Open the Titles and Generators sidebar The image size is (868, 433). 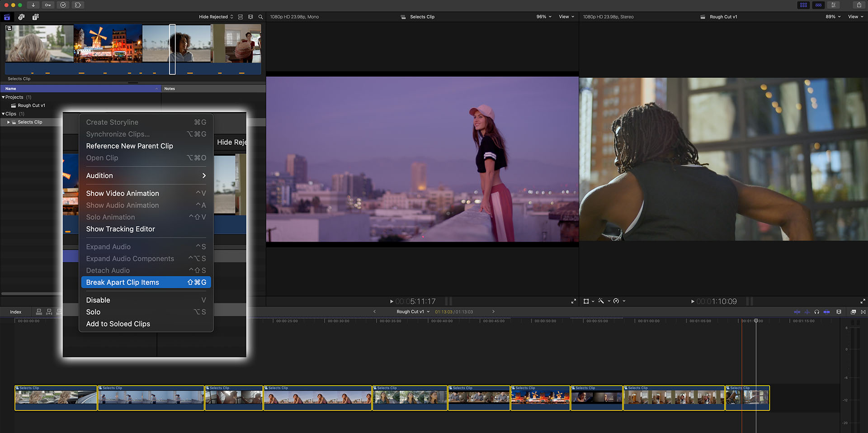tap(35, 17)
